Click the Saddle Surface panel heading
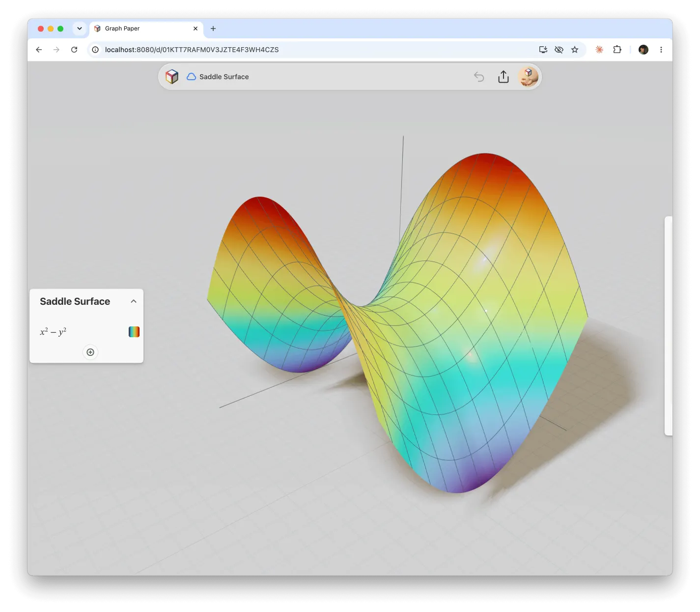 tap(75, 301)
